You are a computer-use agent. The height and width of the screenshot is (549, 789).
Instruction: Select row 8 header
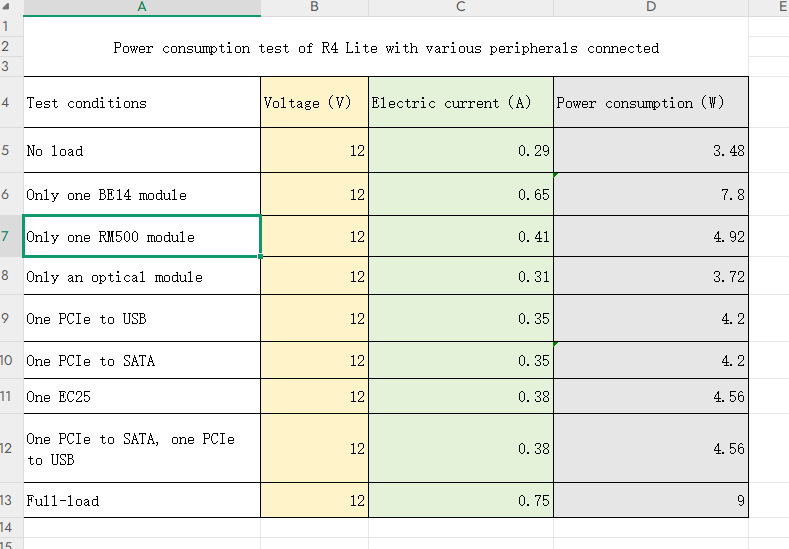(x=11, y=276)
